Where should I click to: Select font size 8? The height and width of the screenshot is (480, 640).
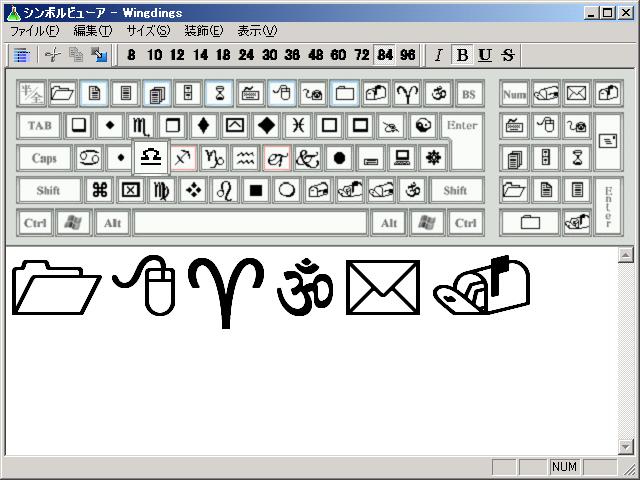[131, 55]
